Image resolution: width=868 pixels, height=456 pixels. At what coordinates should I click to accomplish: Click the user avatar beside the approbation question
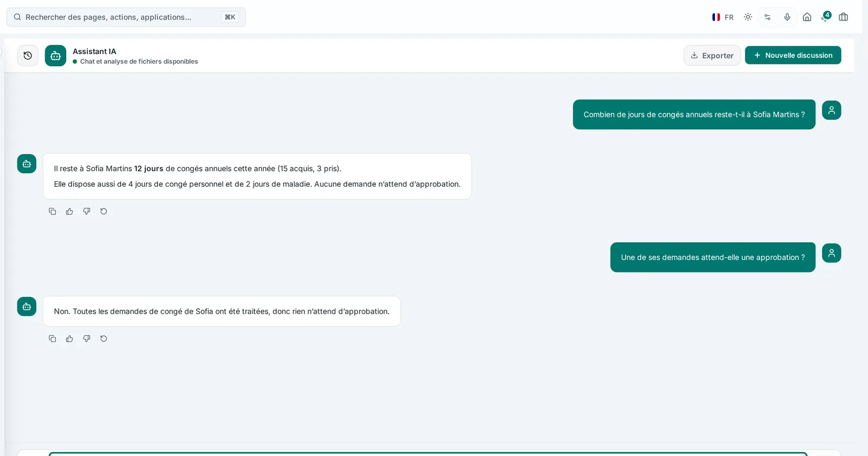[832, 253]
